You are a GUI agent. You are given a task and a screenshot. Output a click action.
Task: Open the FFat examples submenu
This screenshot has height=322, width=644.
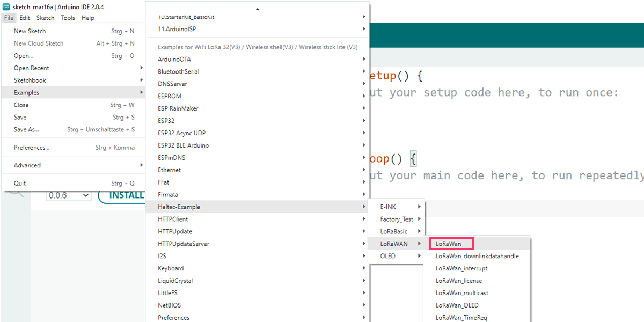tap(258, 182)
